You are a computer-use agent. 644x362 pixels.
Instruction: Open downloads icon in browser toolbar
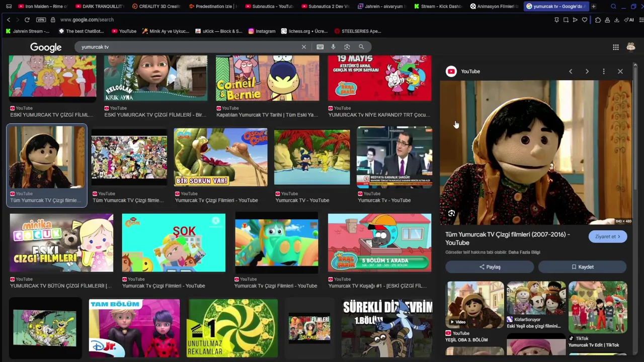pyautogui.click(x=616, y=20)
